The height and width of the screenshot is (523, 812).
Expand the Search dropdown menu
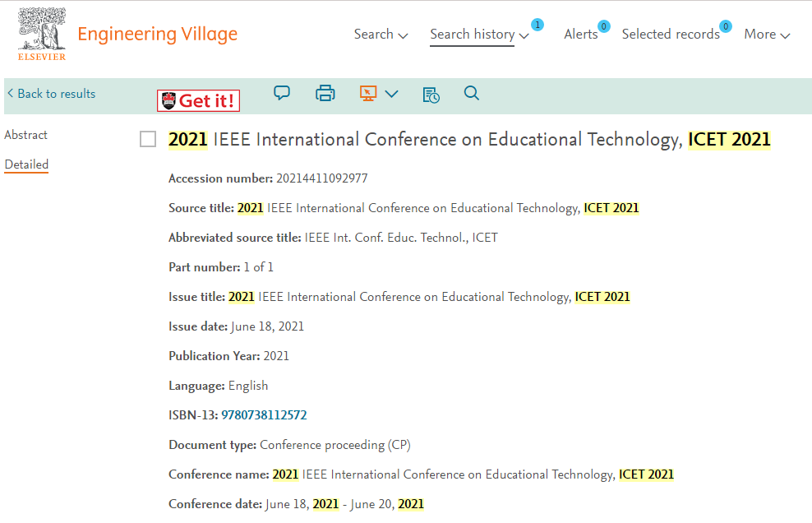tap(381, 35)
